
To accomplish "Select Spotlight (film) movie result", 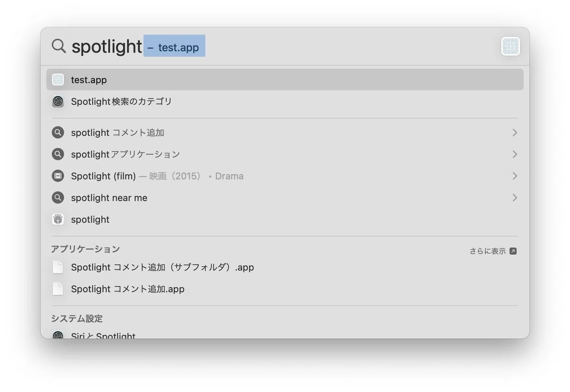I will 285,176.
